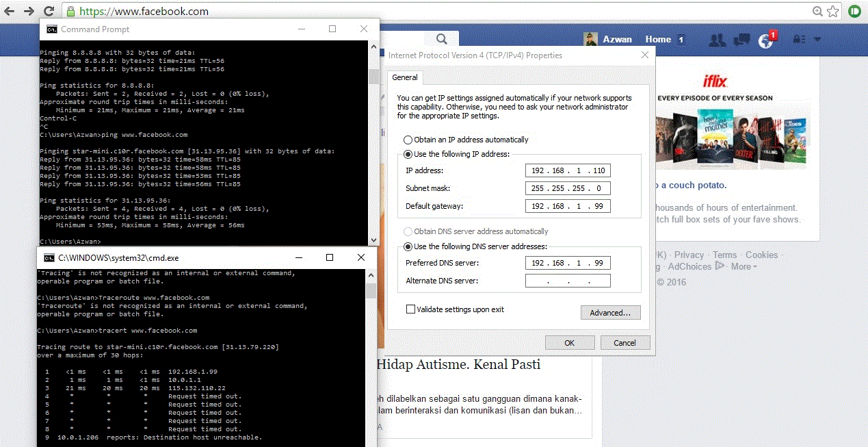Image resolution: width=868 pixels, height=447 pixels.
Task: Click the cmd.exe window scrollbar up arrow
Action: pos(371,275)
